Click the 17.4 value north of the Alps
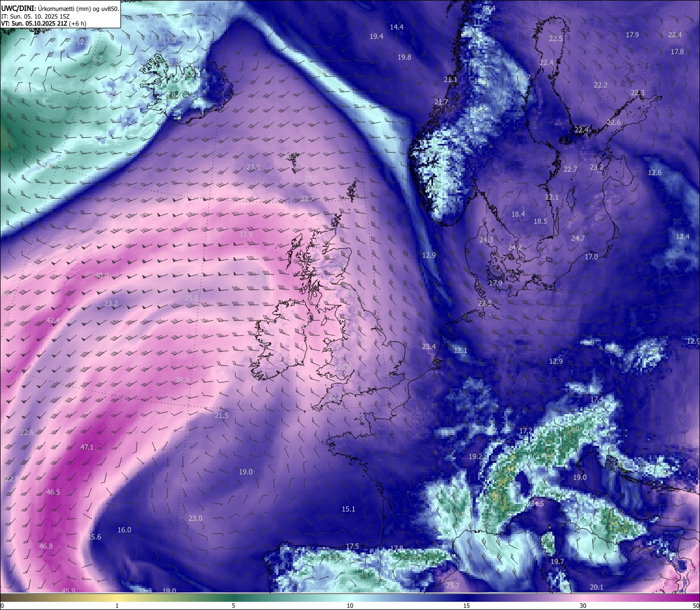700x610 pixels. pyautogui.click(x=597, y=399)
